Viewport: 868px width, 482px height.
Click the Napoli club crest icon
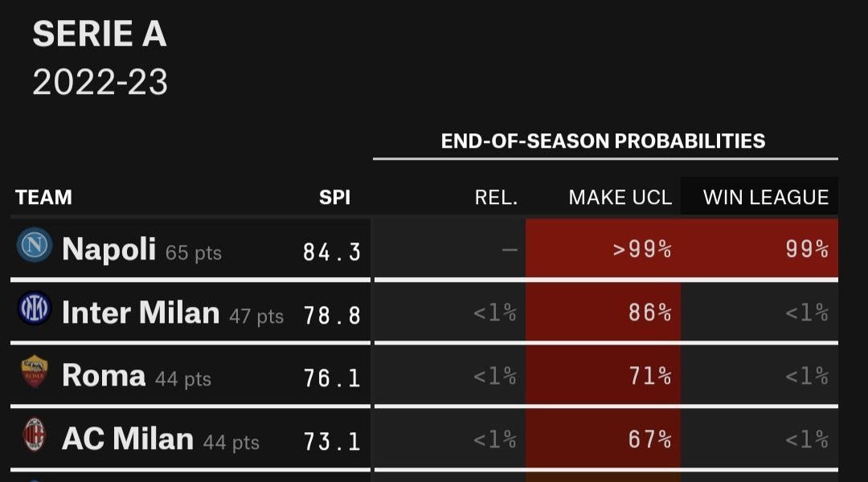point(35,246)
